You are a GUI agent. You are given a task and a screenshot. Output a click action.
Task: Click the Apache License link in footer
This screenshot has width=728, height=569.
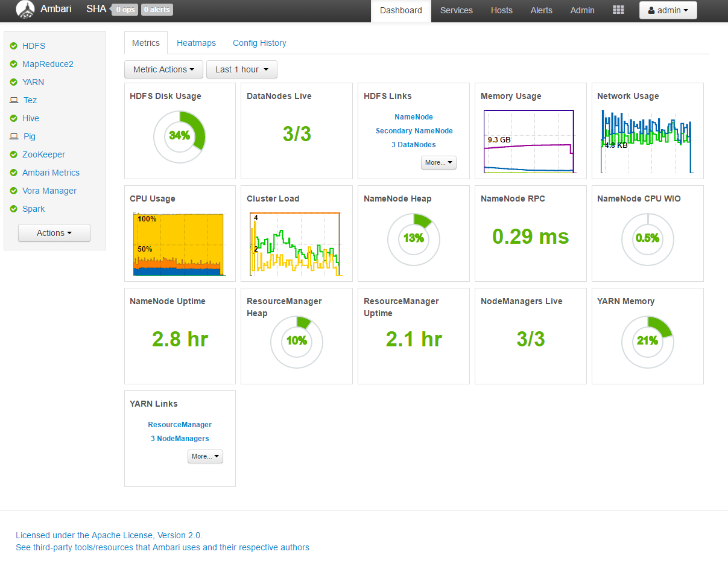tap(109, 535)
